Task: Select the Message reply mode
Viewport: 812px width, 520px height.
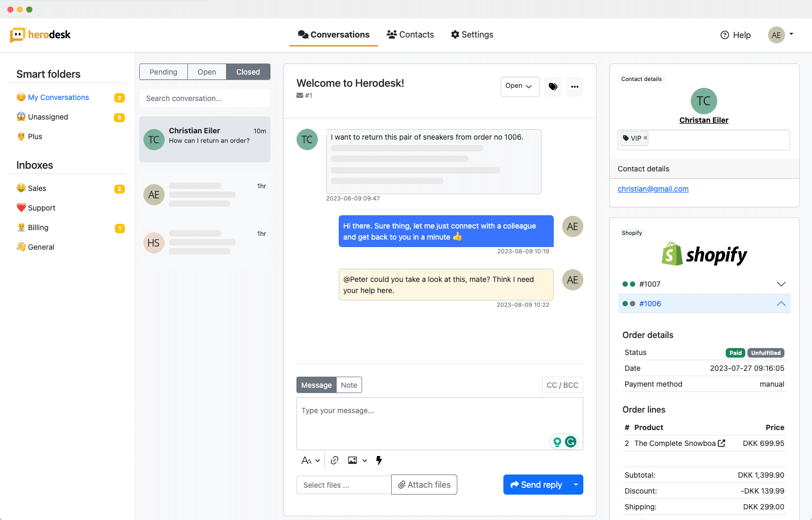Action: (x=317, y=385)
